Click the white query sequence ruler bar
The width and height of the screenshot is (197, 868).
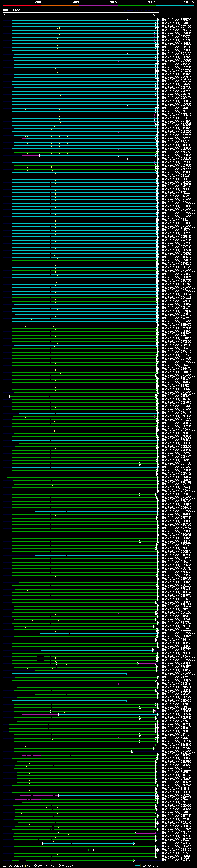tap(81, 12)
